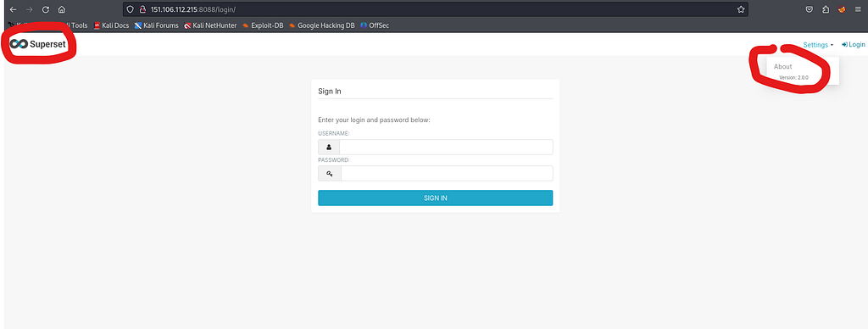
Task: Click the SIGN IN button
Action: 435,198
